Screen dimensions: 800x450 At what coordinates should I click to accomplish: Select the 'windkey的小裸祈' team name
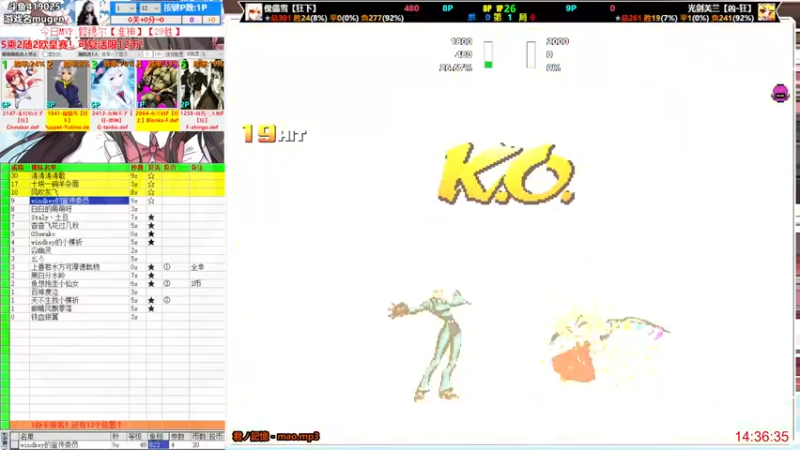(x=57, y=242)
